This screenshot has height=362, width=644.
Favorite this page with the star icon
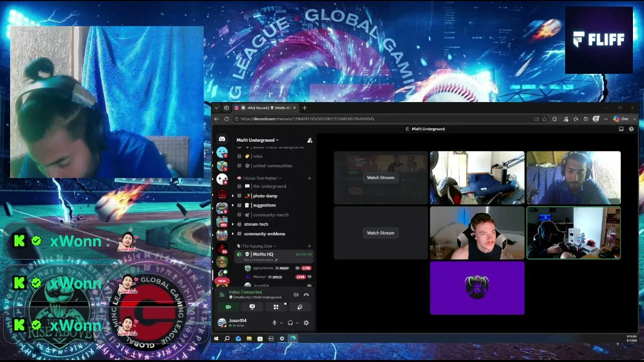tap(544, 119)
